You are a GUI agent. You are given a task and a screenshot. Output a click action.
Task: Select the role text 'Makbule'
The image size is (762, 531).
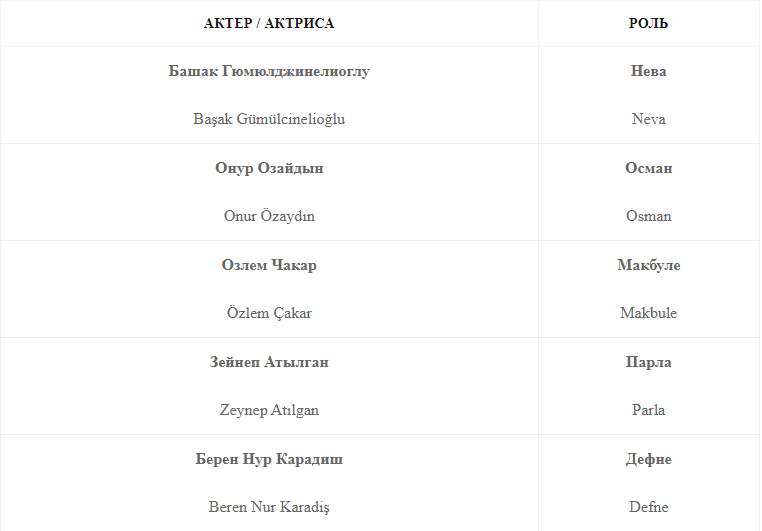648,313
